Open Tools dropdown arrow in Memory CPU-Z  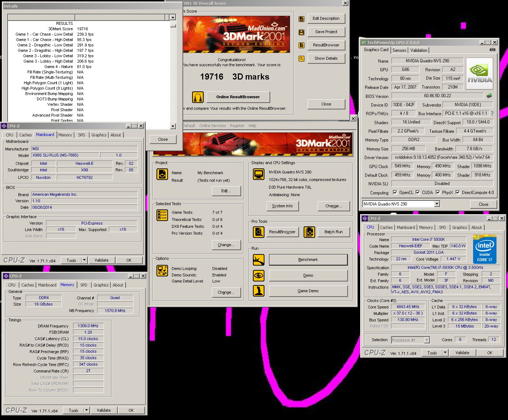(86, 410)
